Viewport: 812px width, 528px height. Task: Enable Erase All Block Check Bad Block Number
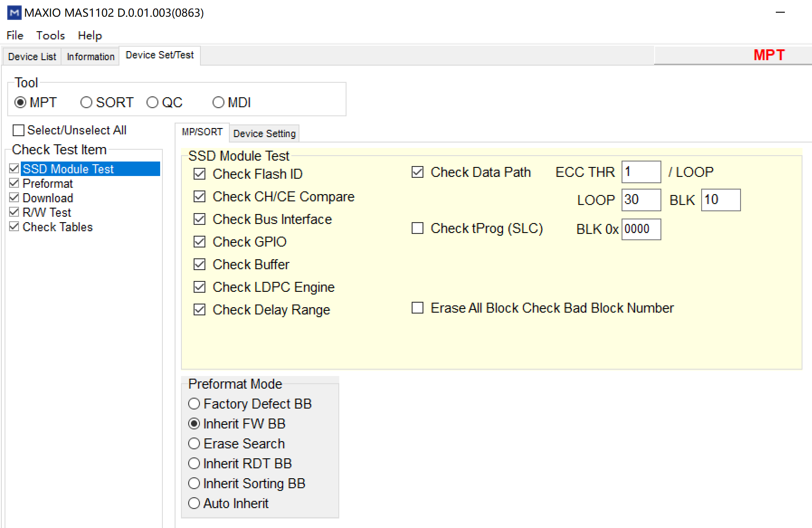pyautogui.click(x=418, y=308)
